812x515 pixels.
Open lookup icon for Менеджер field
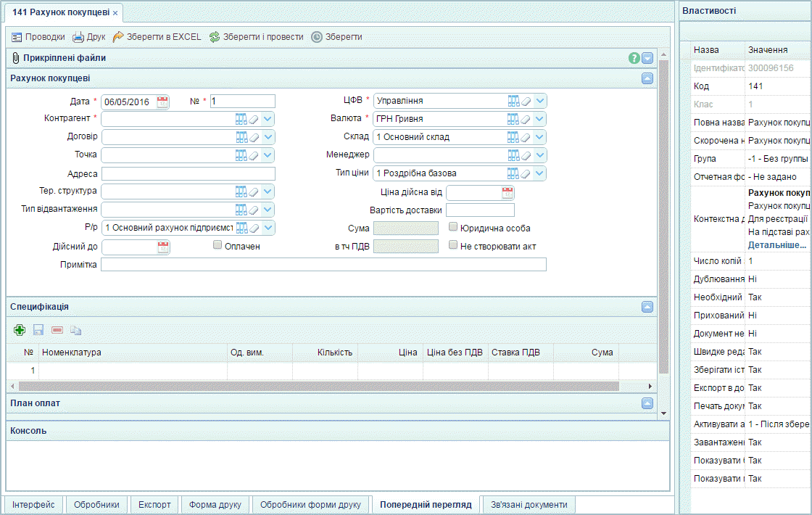513,155
